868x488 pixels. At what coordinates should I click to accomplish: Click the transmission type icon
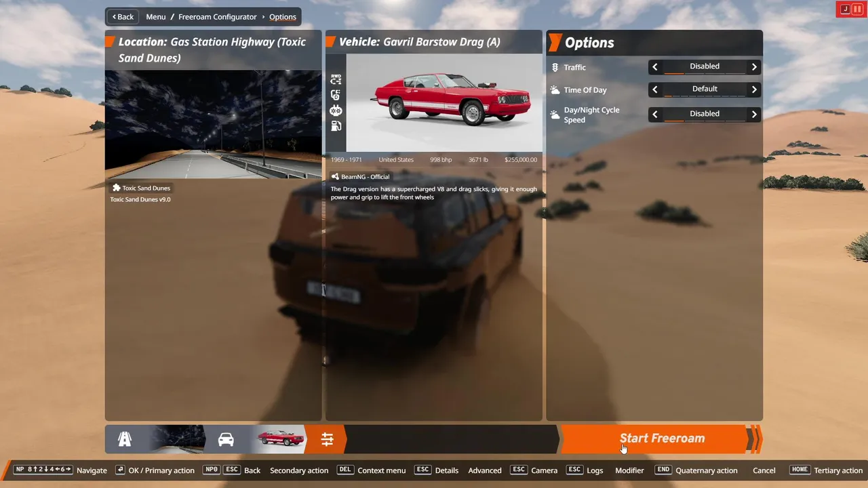pos(336,95)
